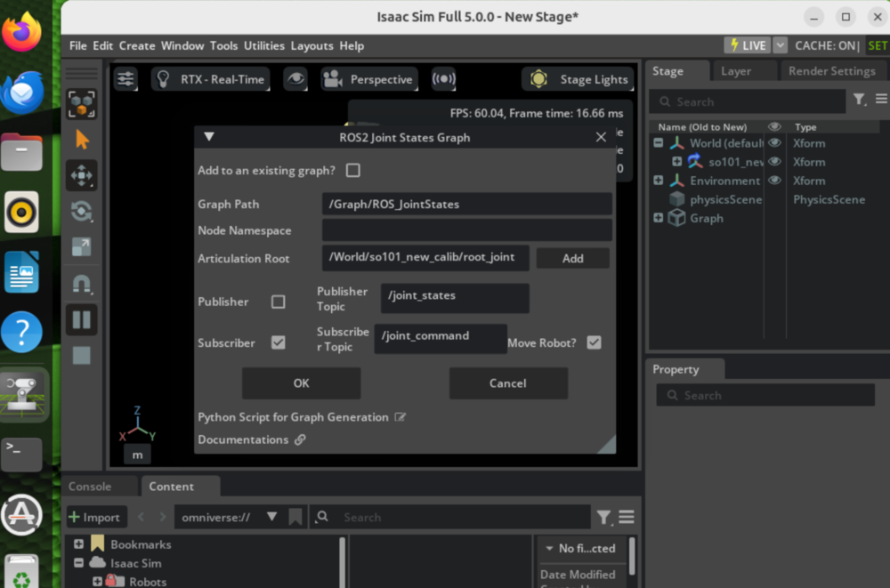This screenshot has height=588, width=890.
Task: Open Stage Lights menu
Action: click(x=578, y=79)
